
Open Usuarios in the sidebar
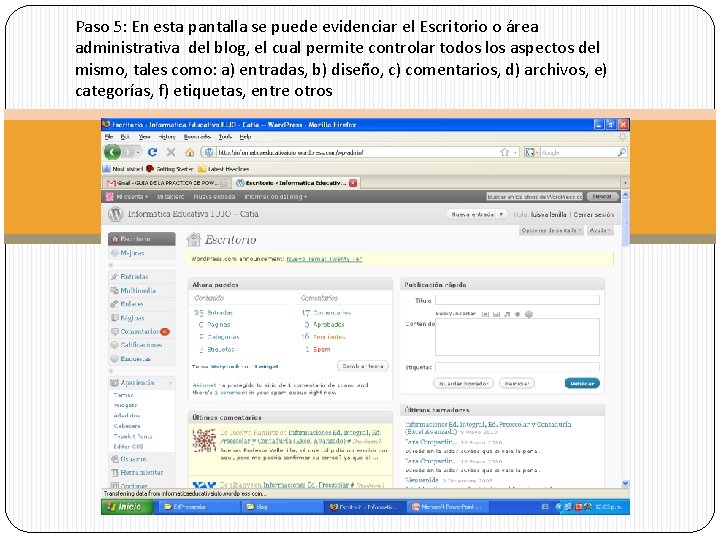133,459
